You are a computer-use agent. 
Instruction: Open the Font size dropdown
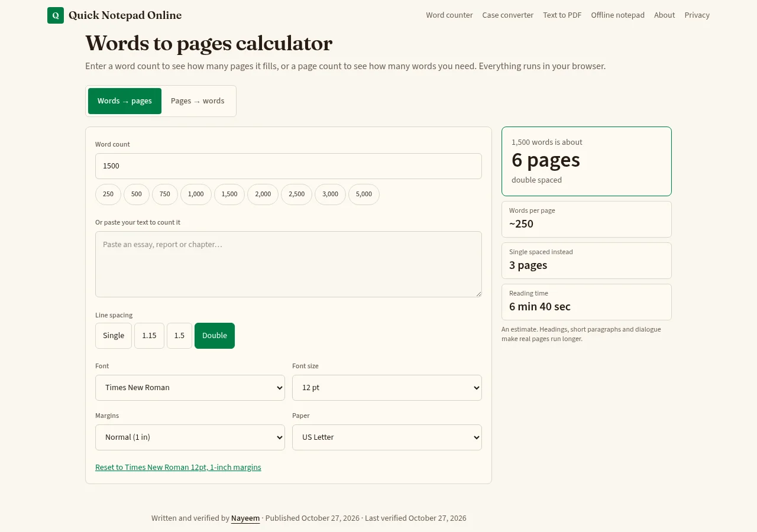point(387,388)
